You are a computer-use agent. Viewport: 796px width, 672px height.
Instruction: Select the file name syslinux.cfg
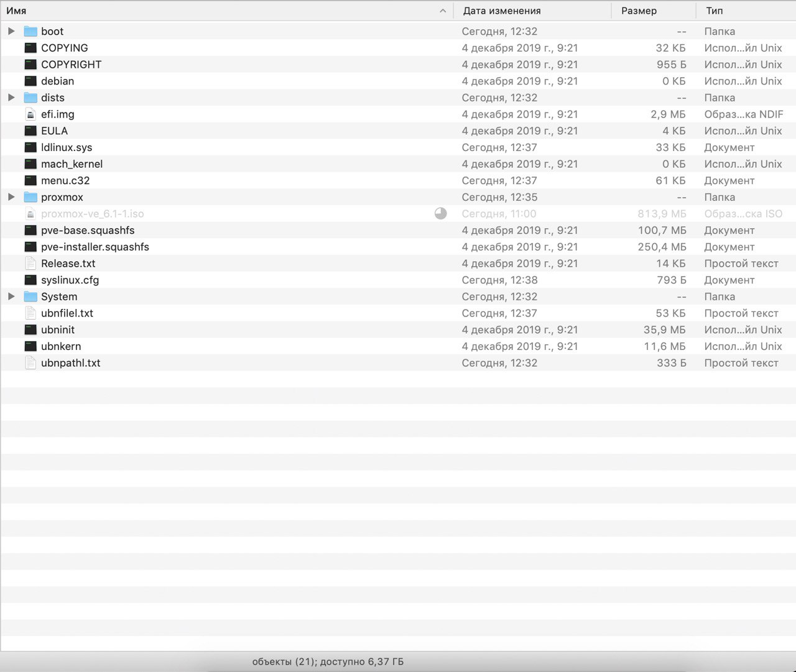70,280
